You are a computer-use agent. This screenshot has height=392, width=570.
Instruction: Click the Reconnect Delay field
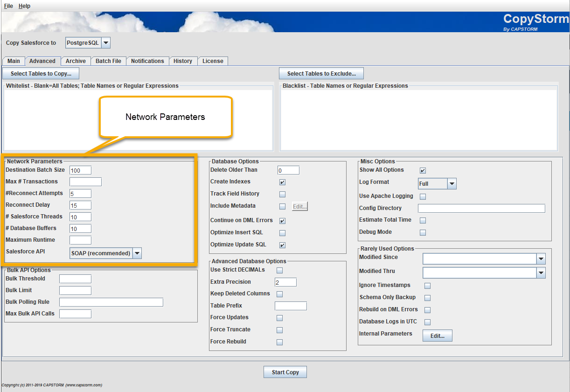80,205
